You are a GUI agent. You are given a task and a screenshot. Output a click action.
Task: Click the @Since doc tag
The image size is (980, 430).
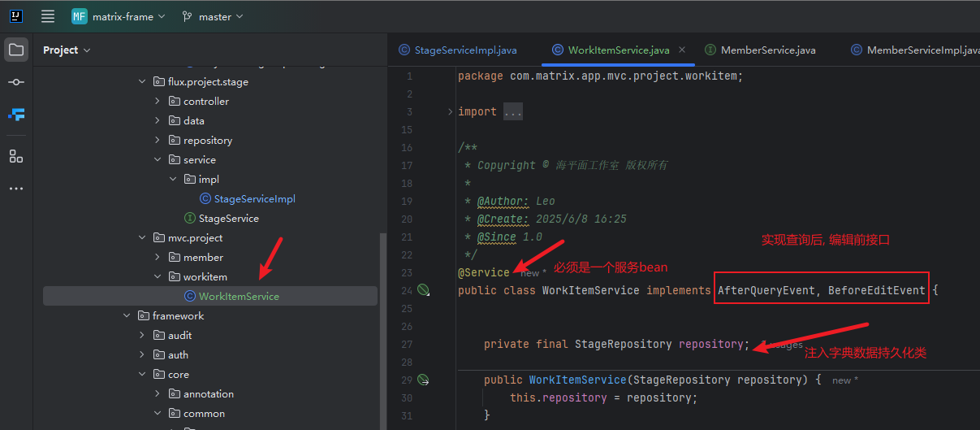(x=497, y=237)
